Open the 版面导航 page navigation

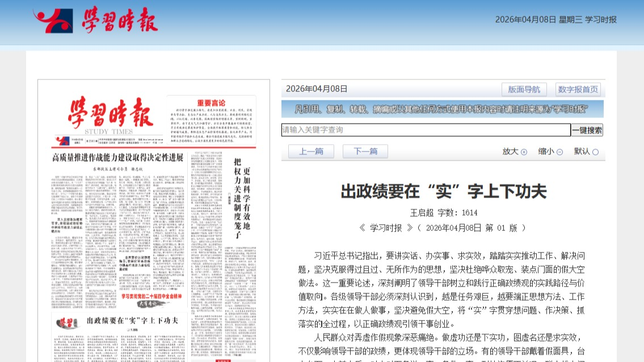coord(524,89)
